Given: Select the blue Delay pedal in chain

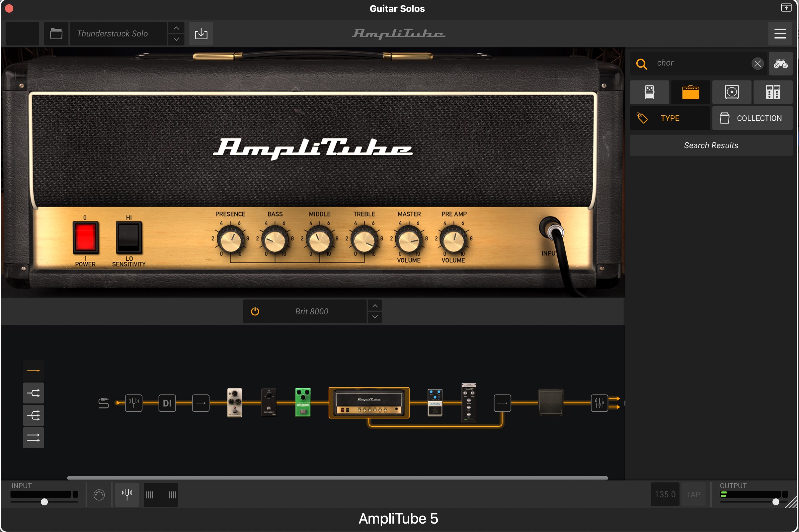Looking at the screenshot, I should pos(435,402).
